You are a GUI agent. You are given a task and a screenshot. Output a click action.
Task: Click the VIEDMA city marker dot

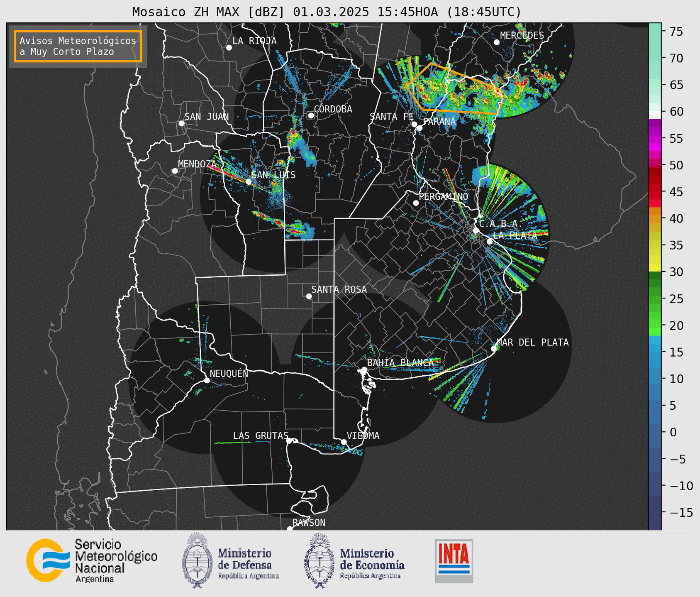(x=344, y=442)
